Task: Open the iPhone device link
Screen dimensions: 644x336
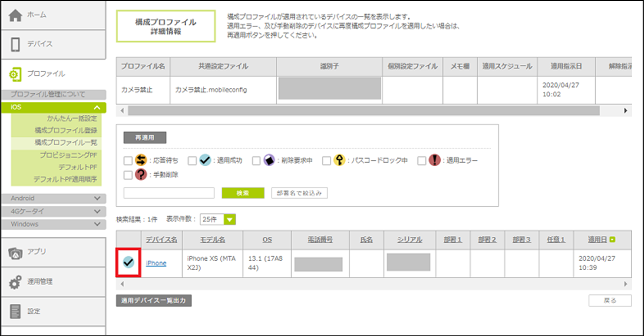Action: tap(156, 263)
